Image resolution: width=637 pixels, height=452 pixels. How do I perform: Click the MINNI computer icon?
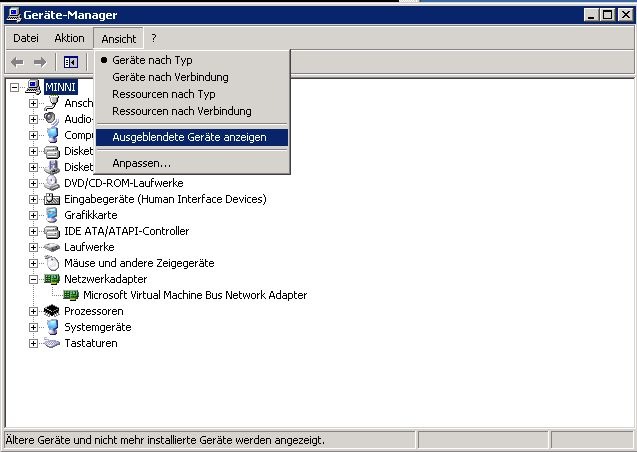pyautogui.click(x=33, y=87)
